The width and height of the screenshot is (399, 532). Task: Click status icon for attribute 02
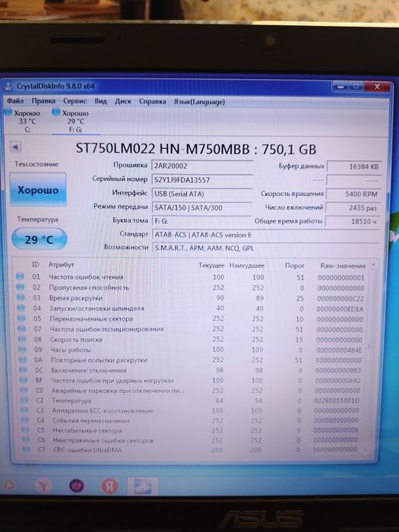tap(21, 287)
